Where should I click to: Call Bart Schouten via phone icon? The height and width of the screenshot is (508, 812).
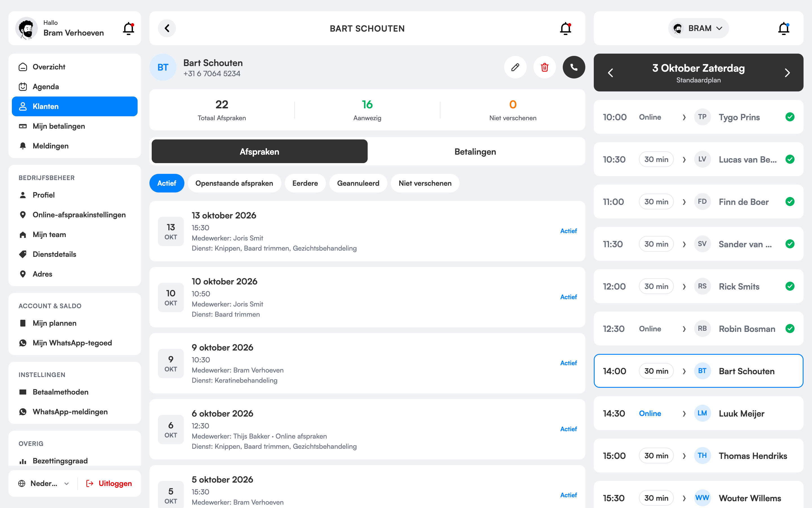[x=574, y=67]
